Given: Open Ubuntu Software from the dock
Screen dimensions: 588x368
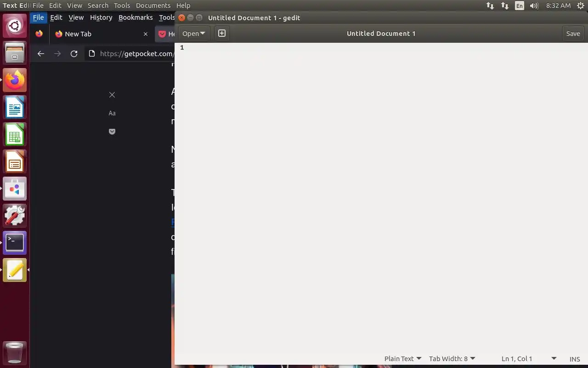Looking at the screenshot, I should (15, 189).
